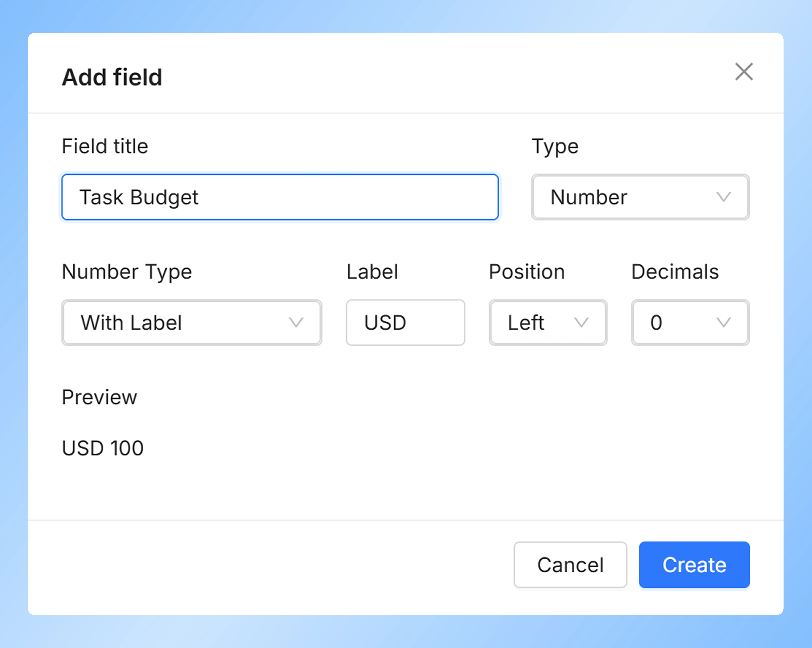Click the chevron on the Decimals dropdown
Viewport: 812px width, 648px height.
pos(724,323)
